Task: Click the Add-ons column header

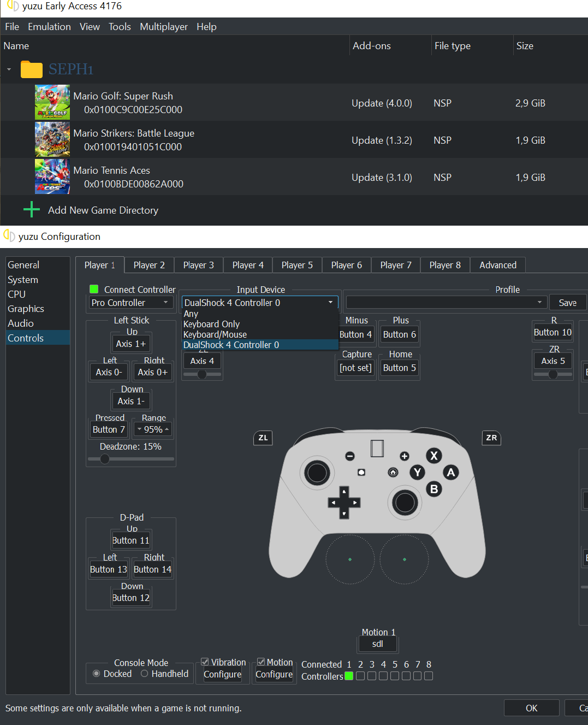Action: (x=390, y=46)
